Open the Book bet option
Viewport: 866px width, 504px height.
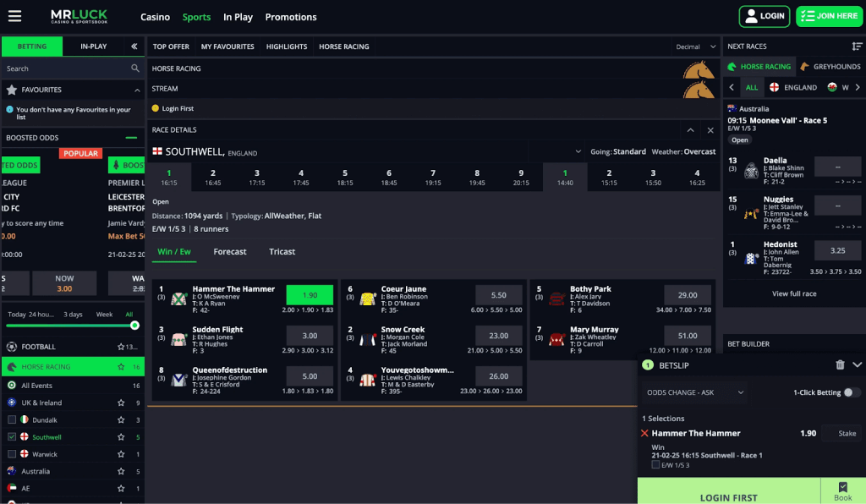pos(843,490)
